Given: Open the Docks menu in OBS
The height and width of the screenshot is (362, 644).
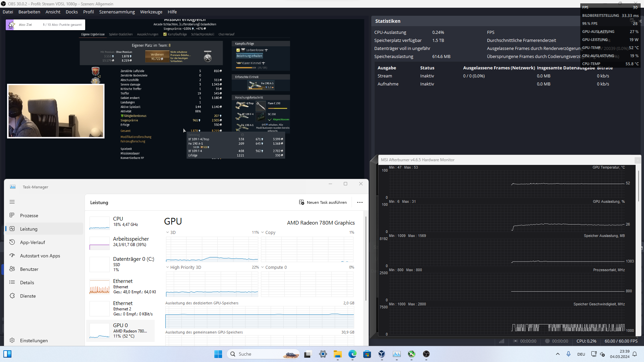Looking at the screenshot, I should 71,12.
